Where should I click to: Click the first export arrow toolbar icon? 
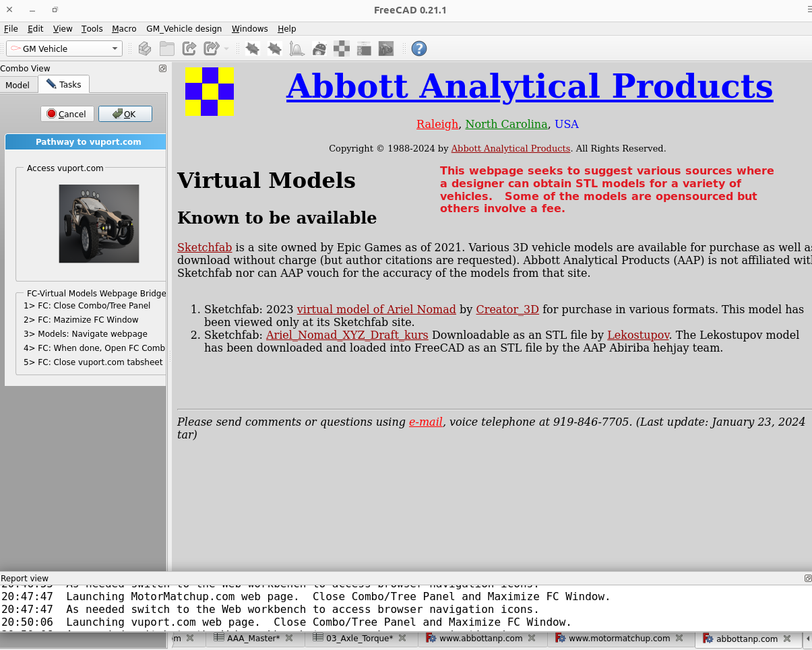(x=189, y=48)
